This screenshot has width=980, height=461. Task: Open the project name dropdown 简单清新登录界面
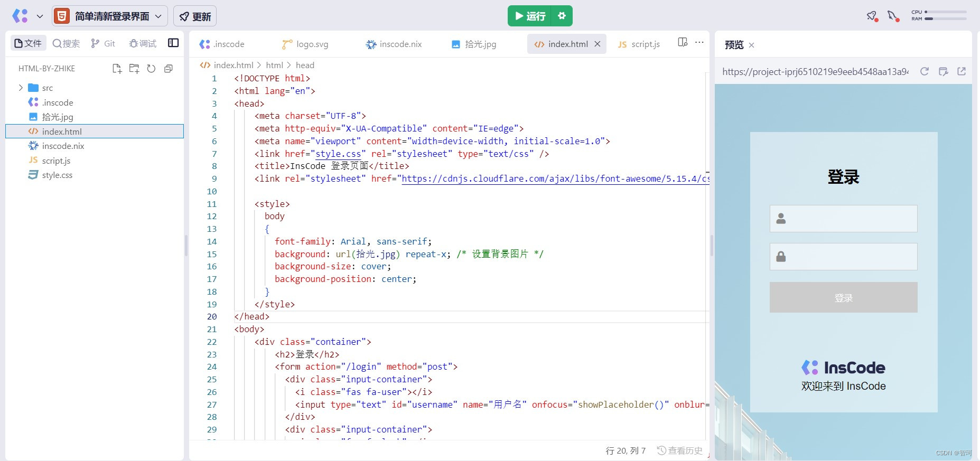110,16
